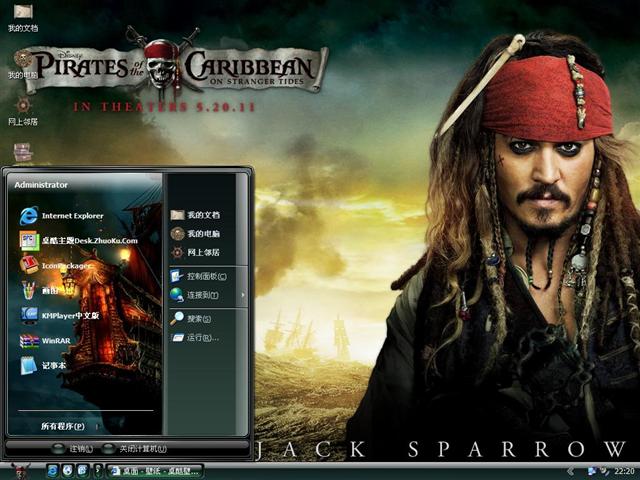Launch Internet Explorer from Start menu
640x480 pixels.
62,216
